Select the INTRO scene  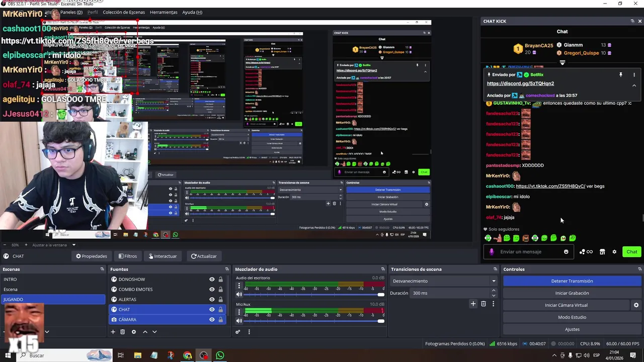coord(53,280)
